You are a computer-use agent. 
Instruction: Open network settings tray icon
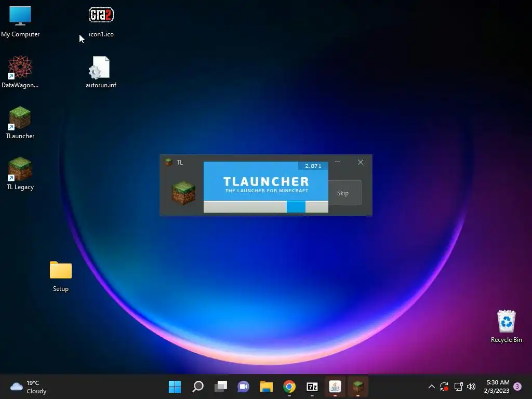(x=458, y=387)
